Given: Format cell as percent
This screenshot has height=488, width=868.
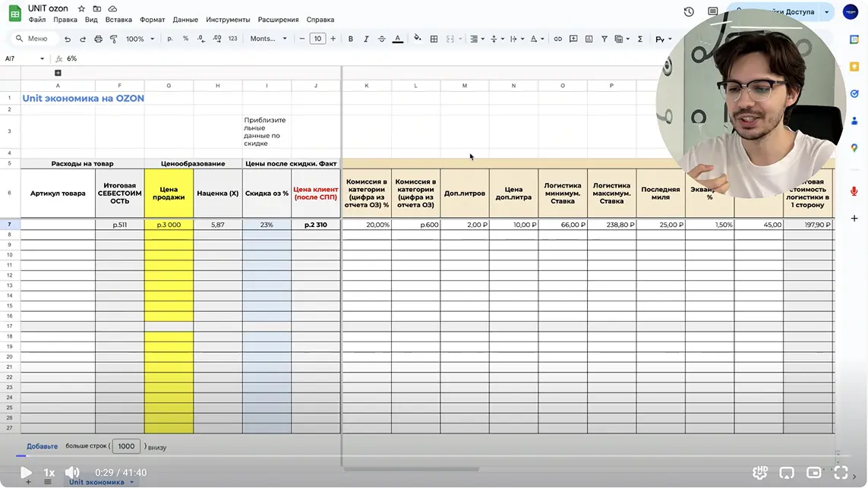Looking at the screenshot, I should point(185,39).
